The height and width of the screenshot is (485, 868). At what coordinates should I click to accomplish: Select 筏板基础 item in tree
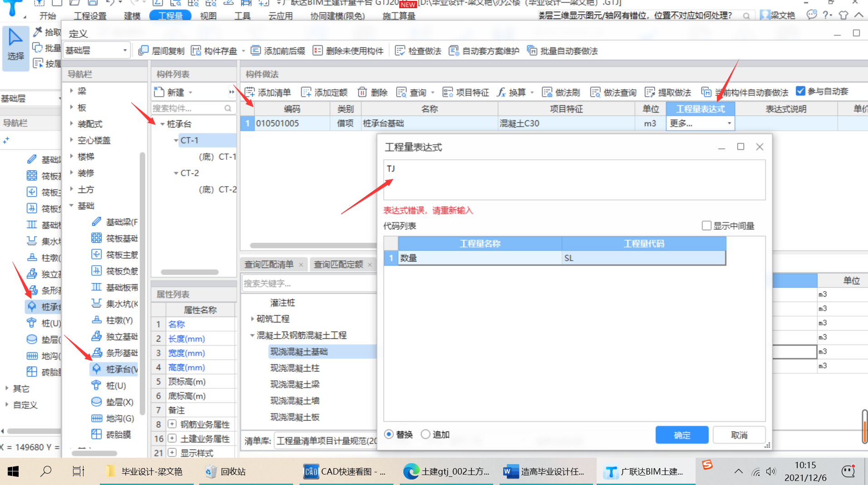tap(115, 238)
